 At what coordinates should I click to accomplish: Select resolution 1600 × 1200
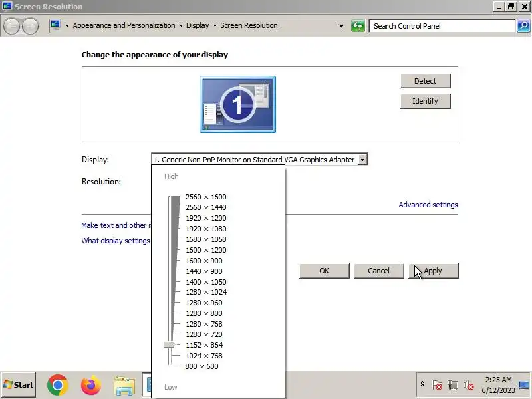coord(205,250)
